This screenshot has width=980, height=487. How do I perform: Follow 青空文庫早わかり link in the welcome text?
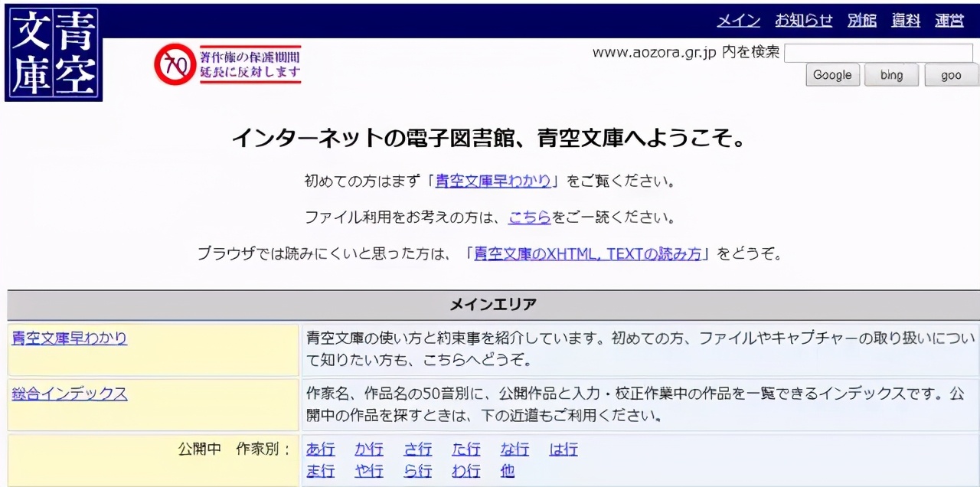click(493, 181)
